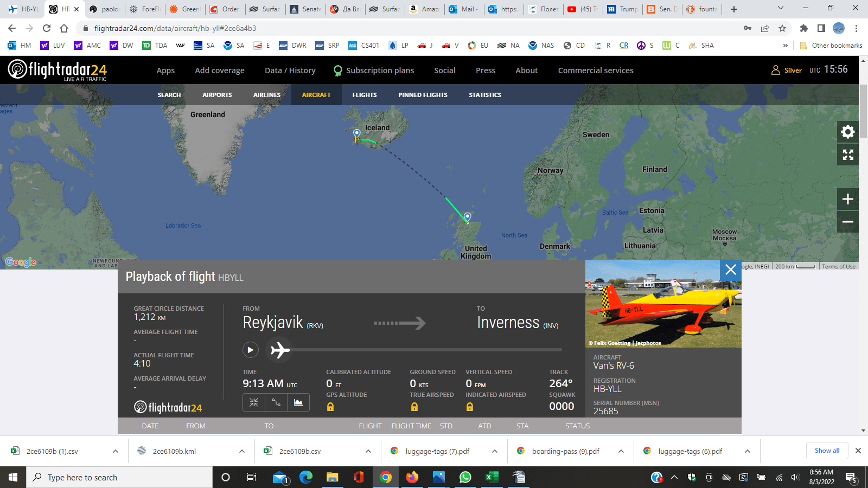Switch to the Pinned Flights tab

click(423, 95)
